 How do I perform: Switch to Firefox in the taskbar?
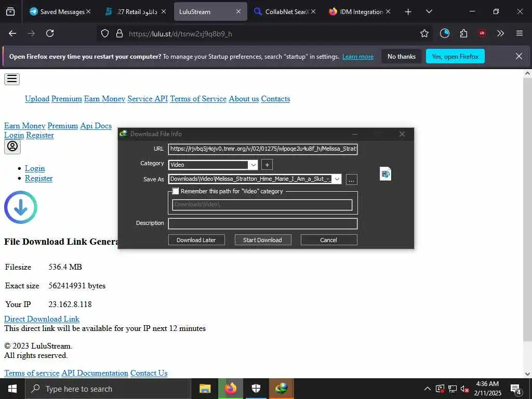(x=231, y=389)
